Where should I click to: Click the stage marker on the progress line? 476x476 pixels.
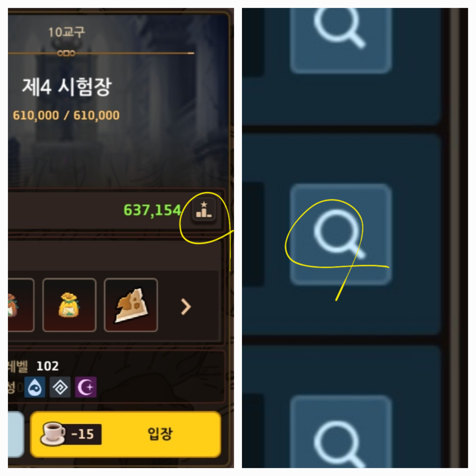[66, 53]
